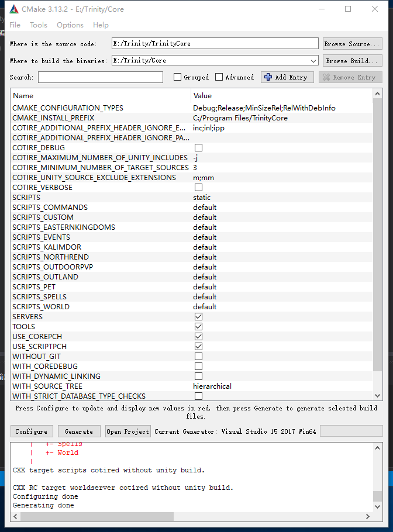
Task: Select the SCRIPTS_SPELLS default value
Action: pos(205,296)
